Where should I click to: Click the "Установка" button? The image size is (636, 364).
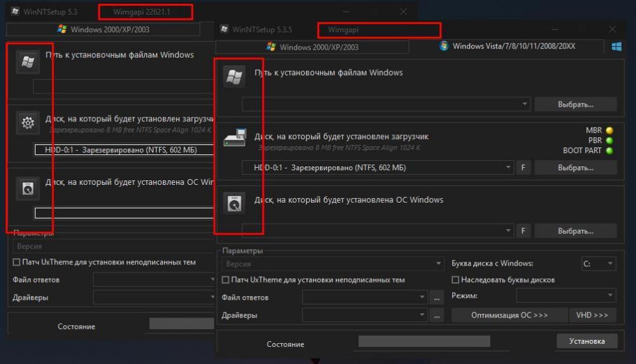tap(586, 341)
